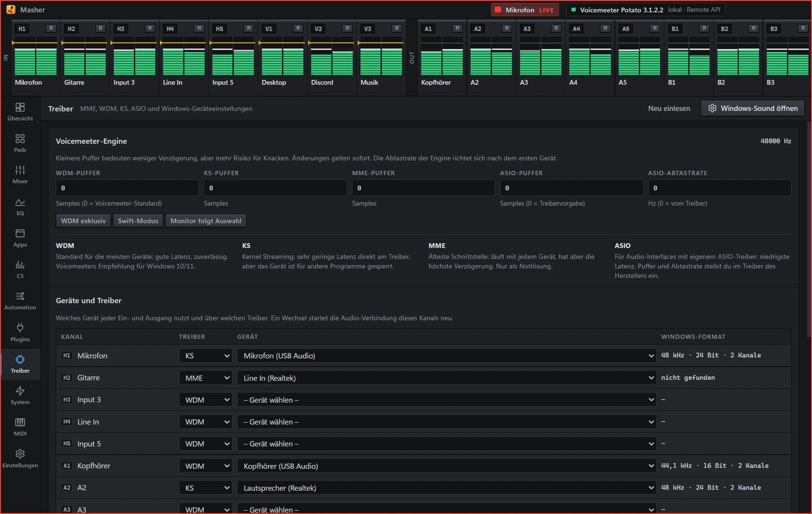
Task: Open the Mikrofon driver dropdown (KS)
Action: [206, 356]
